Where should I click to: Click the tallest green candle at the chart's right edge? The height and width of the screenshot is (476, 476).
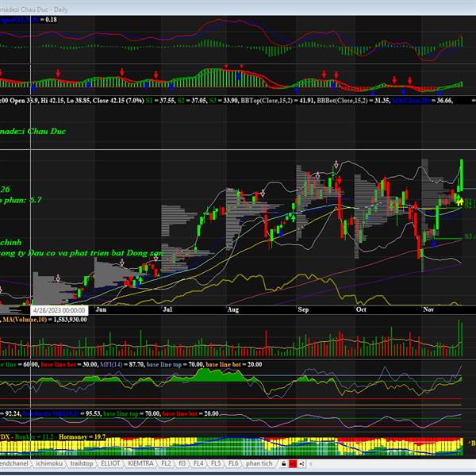[461, 176]
